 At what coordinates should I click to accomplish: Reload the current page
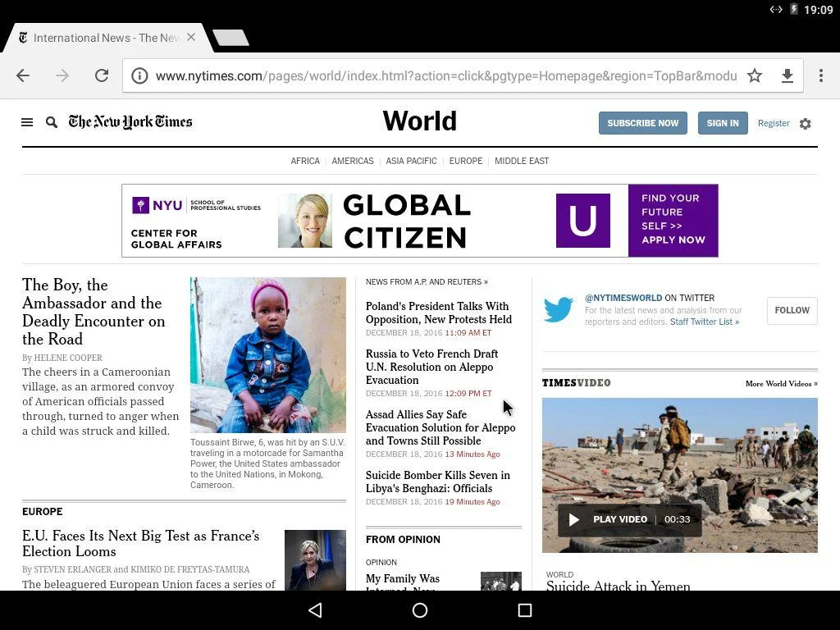pos(102,75)
